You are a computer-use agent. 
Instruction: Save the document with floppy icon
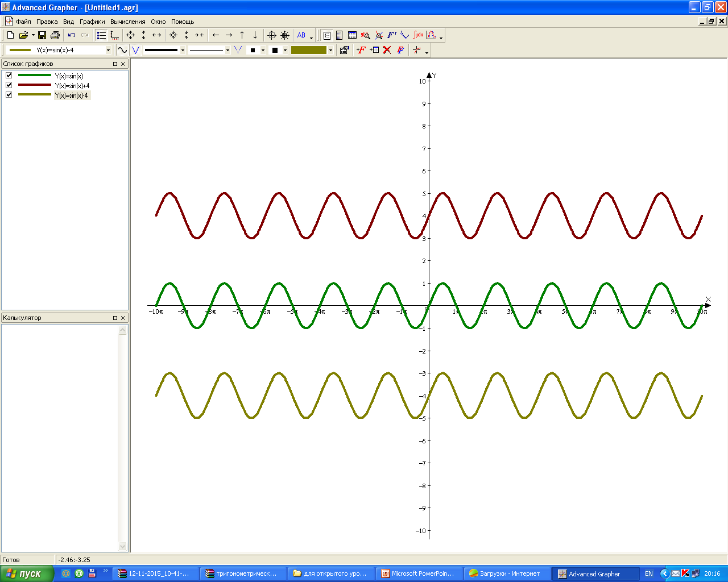point(42,35)
